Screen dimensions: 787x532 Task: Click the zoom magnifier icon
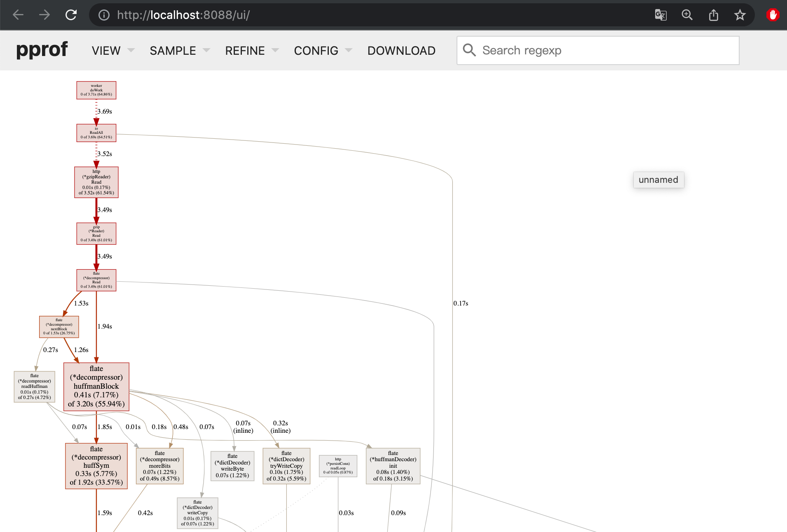click(687, 15)
